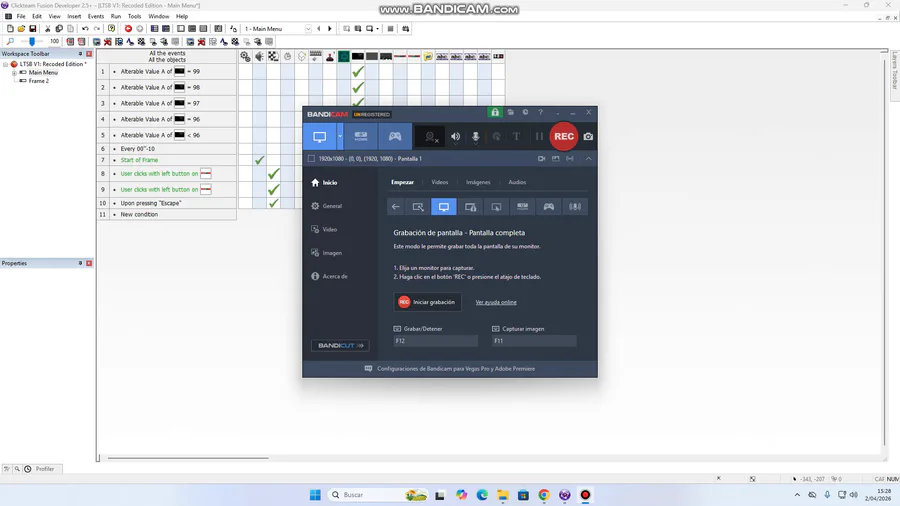Select rectangle area recording mode
Screen dimensions: 900x506
418,207
